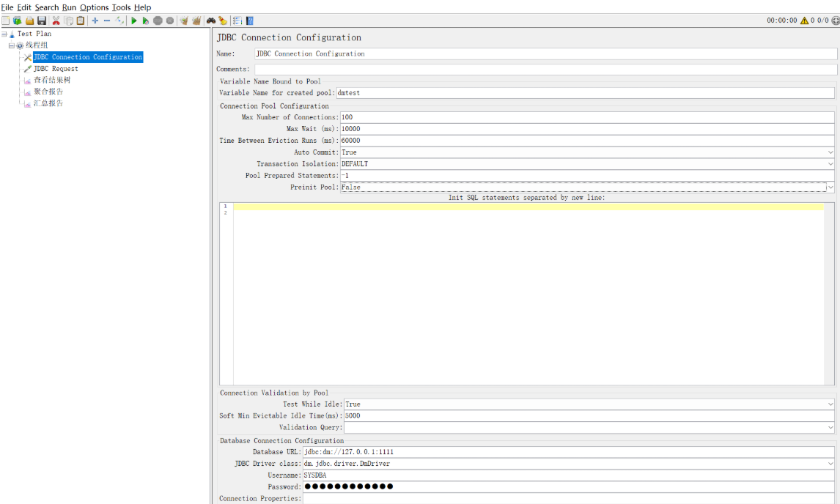Click the 00:00:00 elapsed time display
The image size is (840, 504).
(x=781, y=21)
